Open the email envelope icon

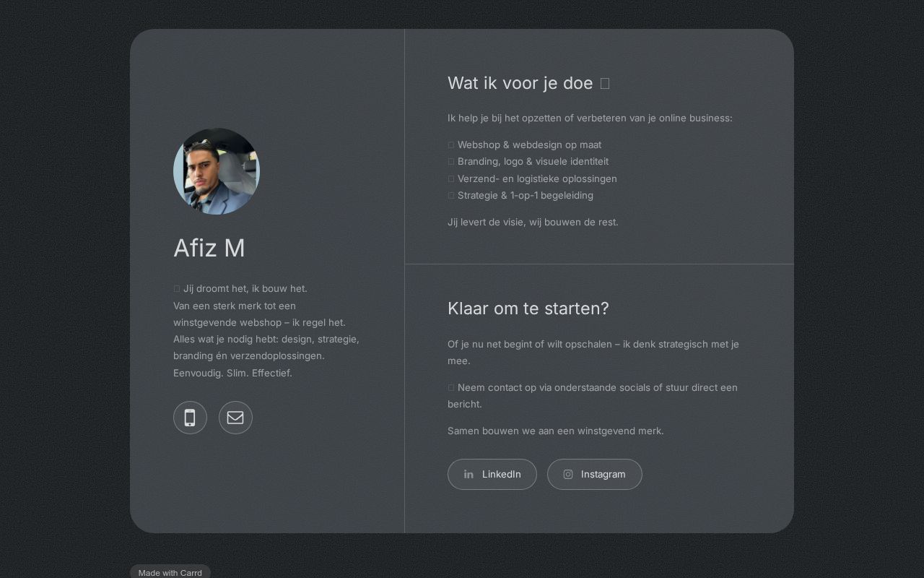pos(235,418)
